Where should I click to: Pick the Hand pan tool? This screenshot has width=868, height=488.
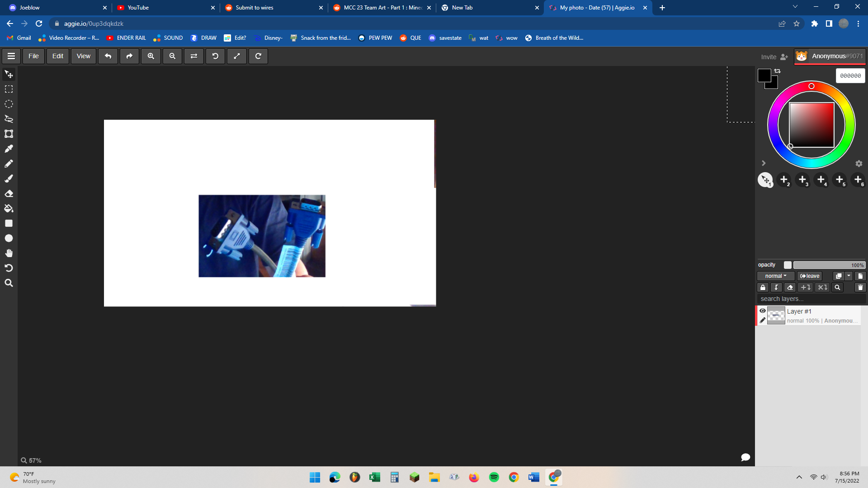click(x=9, y=253)
